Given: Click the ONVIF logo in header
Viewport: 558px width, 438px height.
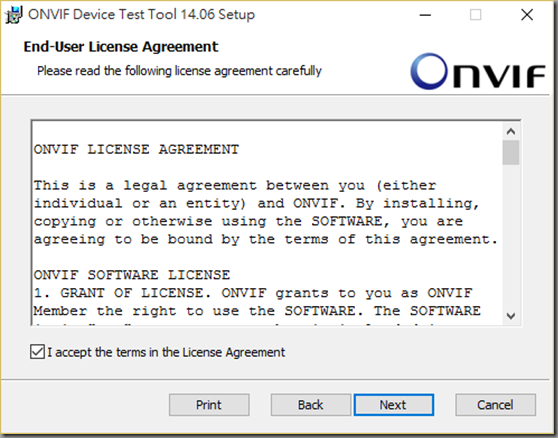Looking at the screenshot, I should tap(478, 71).
